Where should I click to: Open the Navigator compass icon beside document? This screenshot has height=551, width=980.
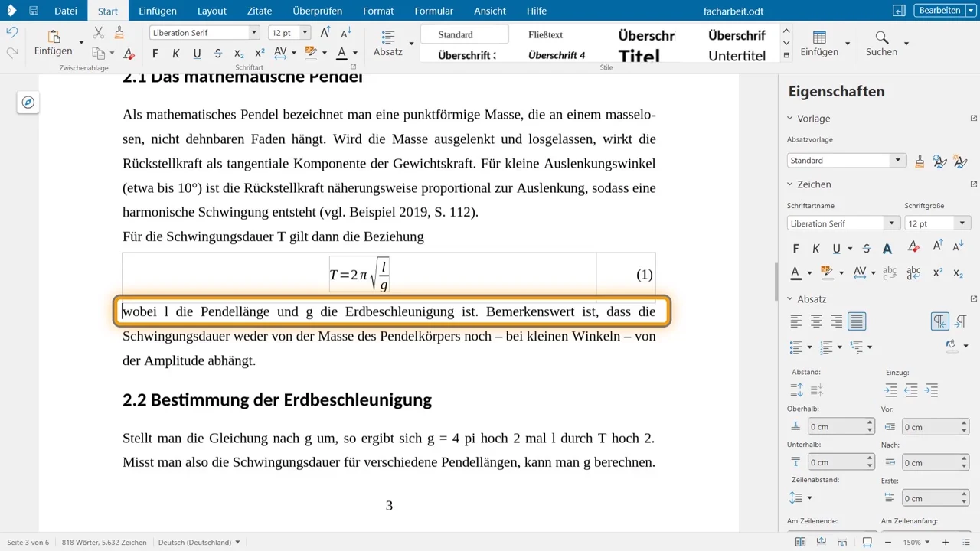pos(28,103)
